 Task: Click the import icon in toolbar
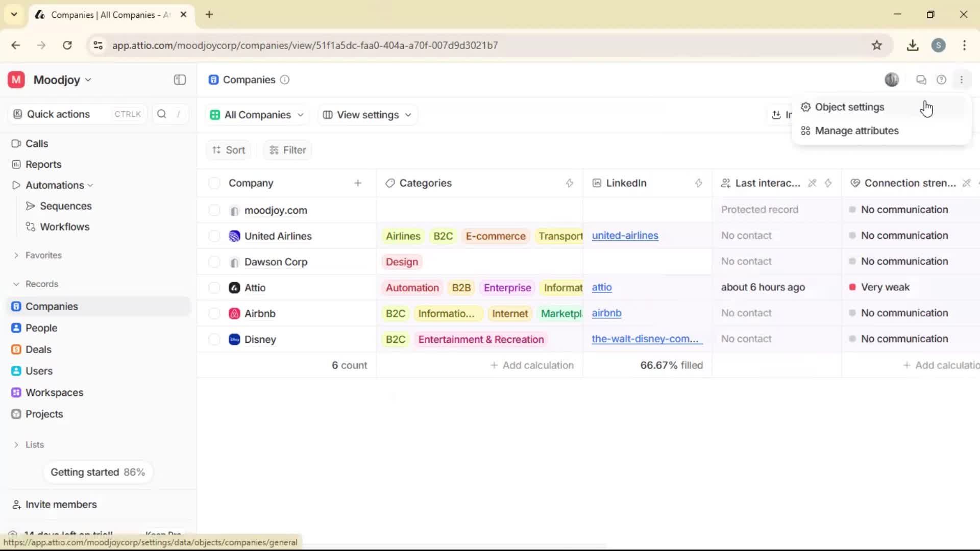click(x=776, y=115)
